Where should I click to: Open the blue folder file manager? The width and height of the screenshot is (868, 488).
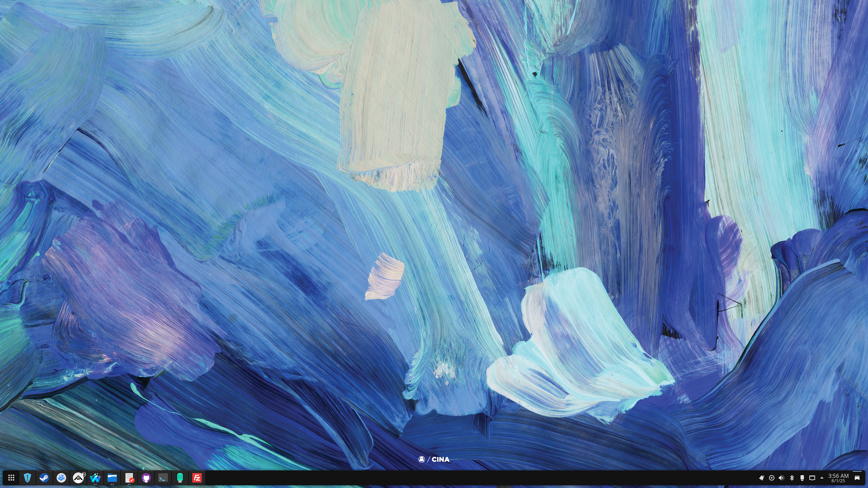[x=112, y=478]
